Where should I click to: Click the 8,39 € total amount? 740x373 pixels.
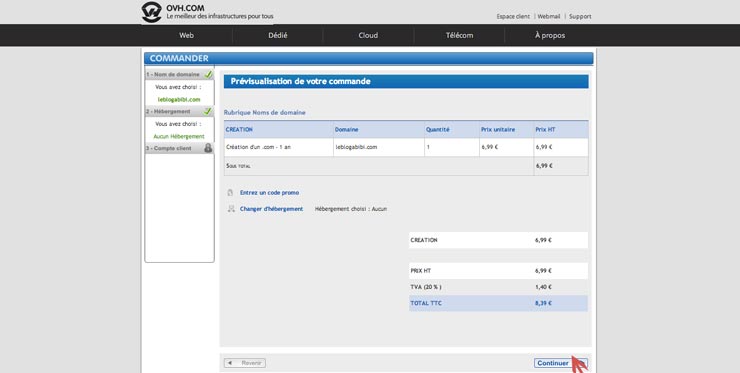pyautogui.click(x=543, y=303)
